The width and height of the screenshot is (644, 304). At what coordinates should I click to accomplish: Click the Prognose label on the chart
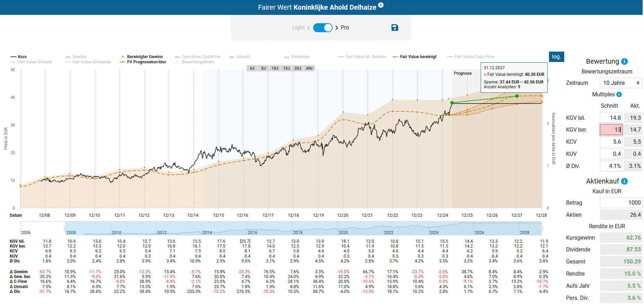[463, 73]
